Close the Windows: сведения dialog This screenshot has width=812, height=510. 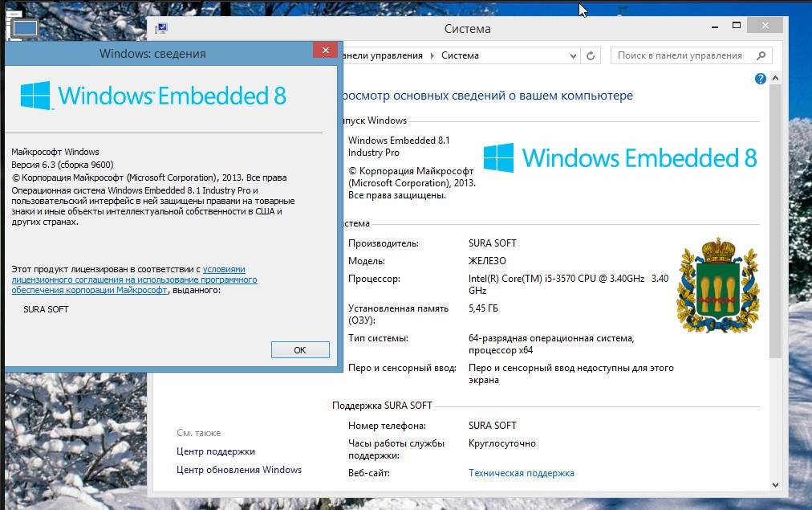[x=325, y=50]
